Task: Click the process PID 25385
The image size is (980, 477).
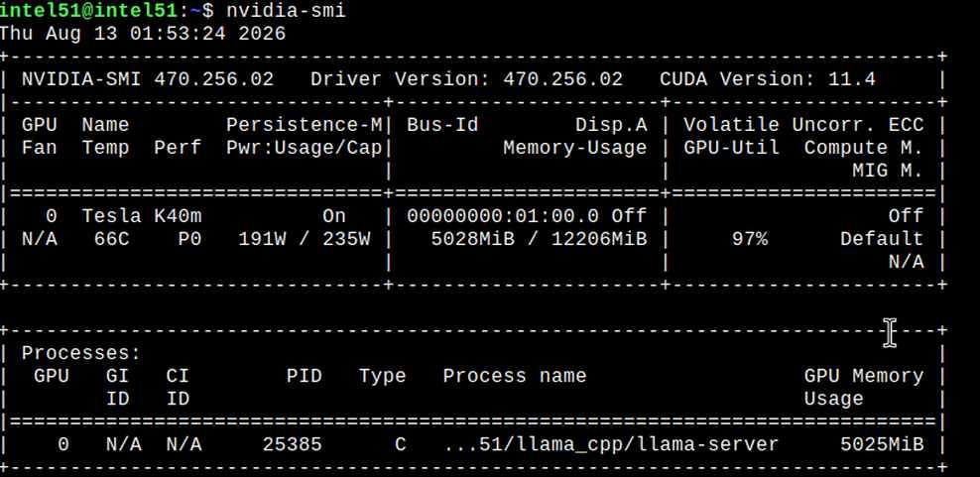Action: tap(292, 444)
